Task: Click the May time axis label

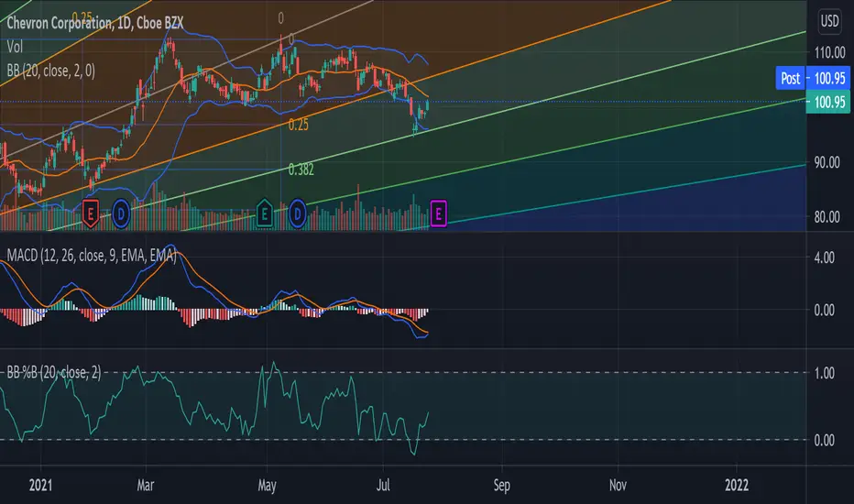Action: (267, 485)
